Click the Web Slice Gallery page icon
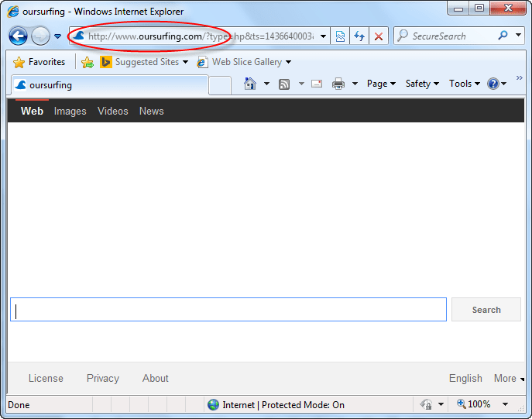The image size is (532, 419). 203,62
